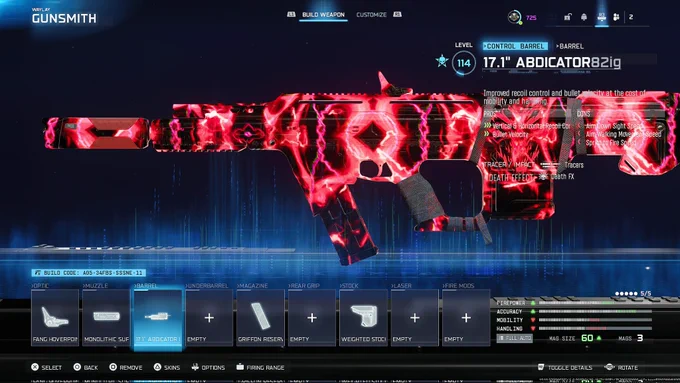The width and height of the screenshot is (680, 383).
Task: Enter the Firing Range
Action: click(x=260, y=367)
